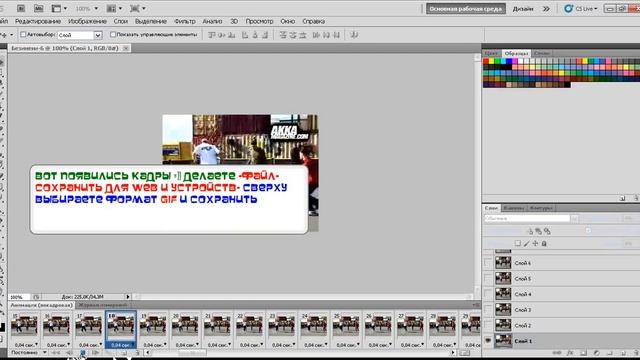Screen dimensions: 640x360
Task: Open the Фильтр menu
Action: coord(184,21)
